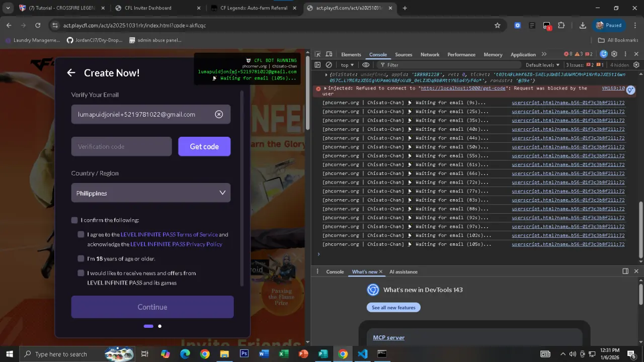Open Photoshop from the taskbar
The width and height of the screenshot is (644, 362).
point(244,354)
